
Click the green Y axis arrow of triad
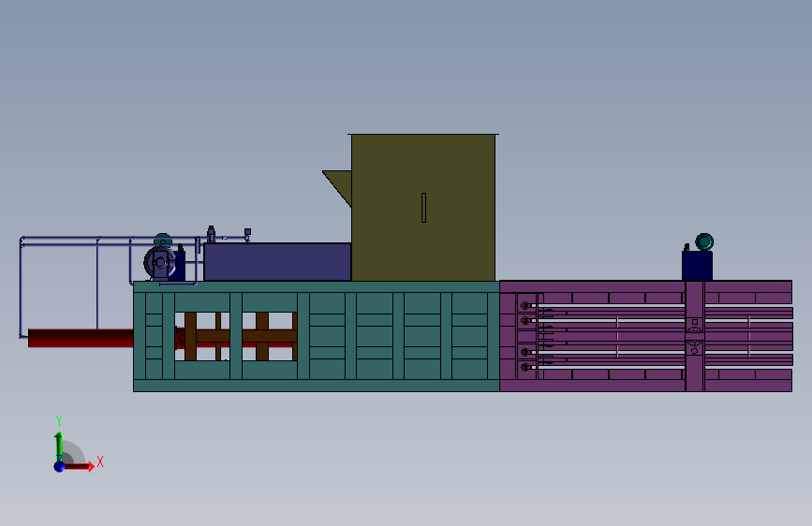click(59, 446)
